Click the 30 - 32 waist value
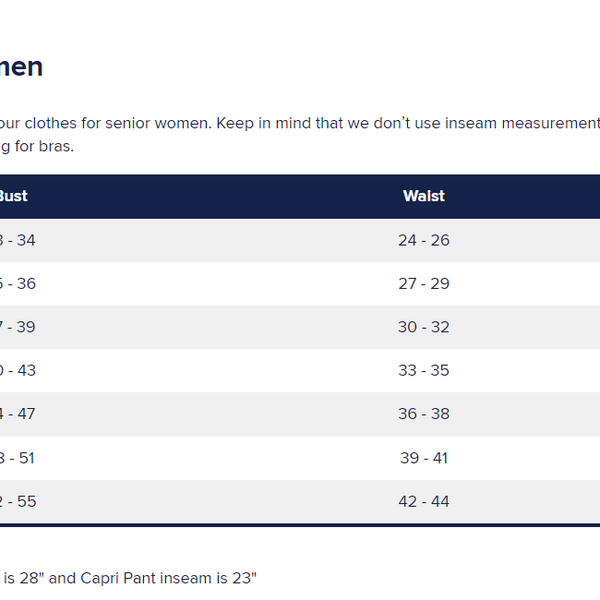 423,327
